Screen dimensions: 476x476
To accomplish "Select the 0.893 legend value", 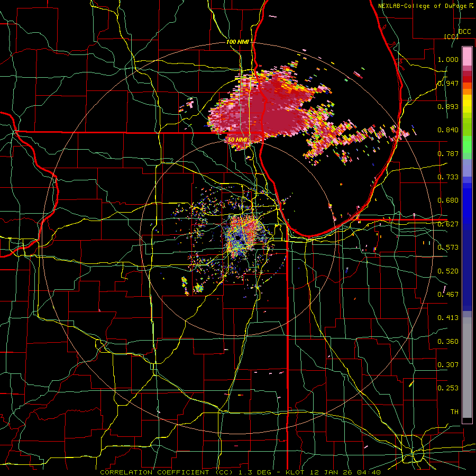I will click(x=448, y=106).
